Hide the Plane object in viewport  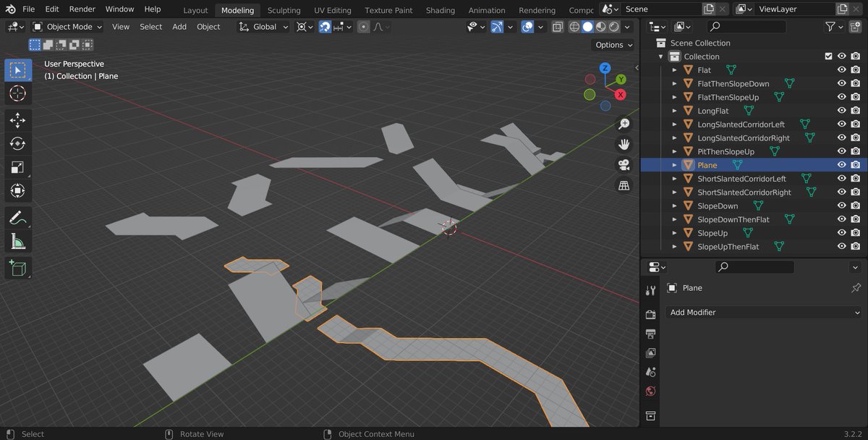(842, 165)
